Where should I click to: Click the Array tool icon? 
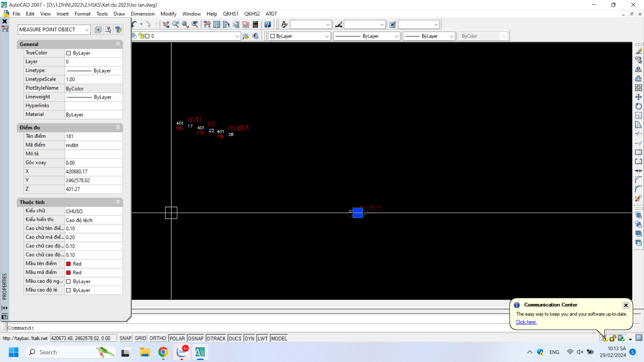click(638, 88)
